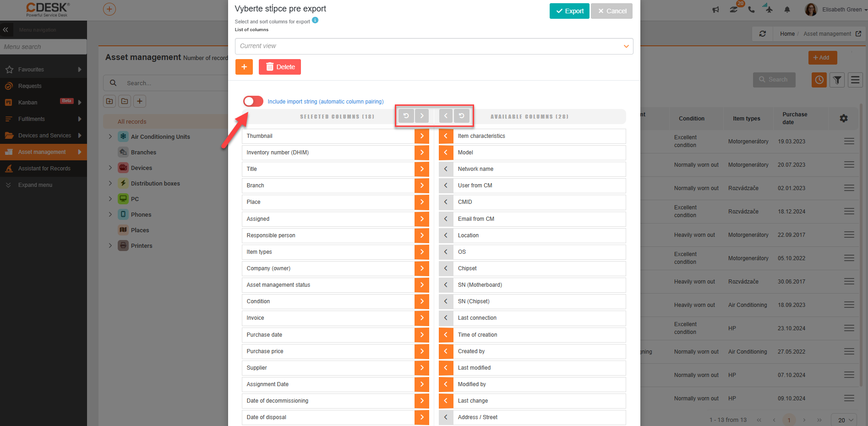
Task: Open the table settings gear icon
Action: pyautogui.click(x=843, y=118)
